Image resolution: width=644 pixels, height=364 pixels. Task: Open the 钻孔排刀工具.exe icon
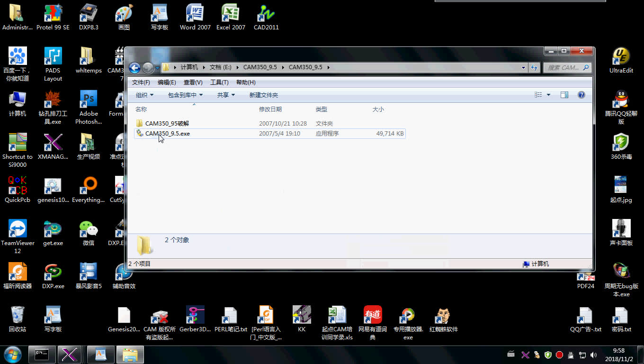pos(53,108)
